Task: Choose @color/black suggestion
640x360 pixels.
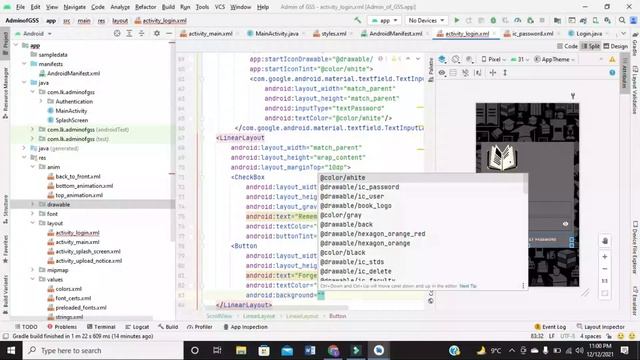Action: click(422, 253)
